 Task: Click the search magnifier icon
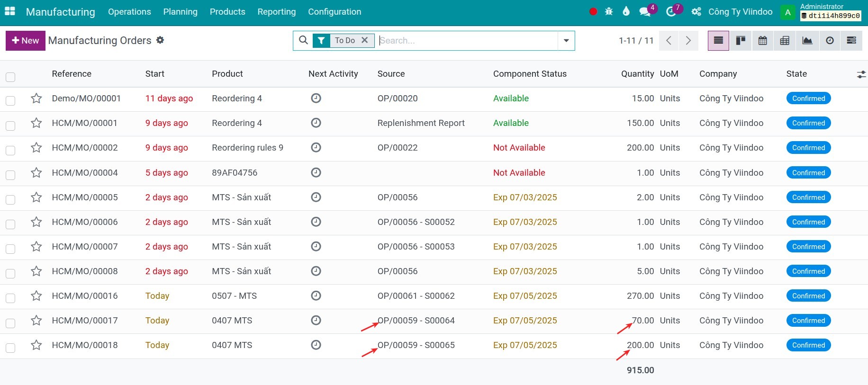tap(303, 40)
